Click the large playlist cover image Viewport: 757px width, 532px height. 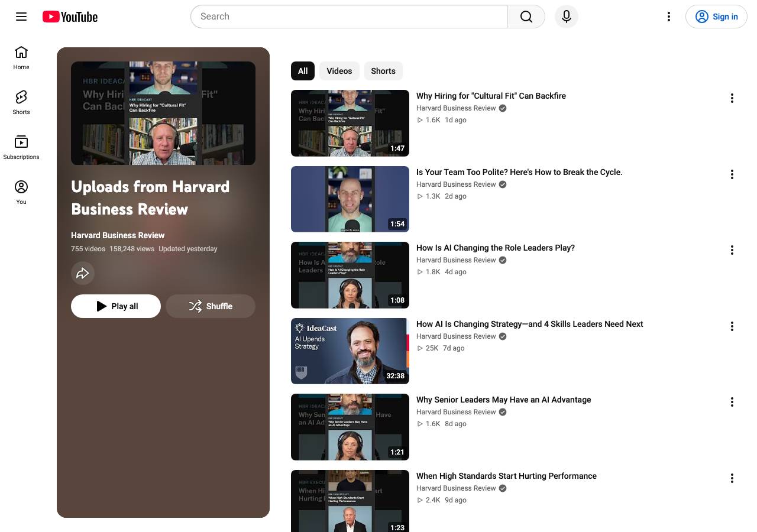coord(163,113)
